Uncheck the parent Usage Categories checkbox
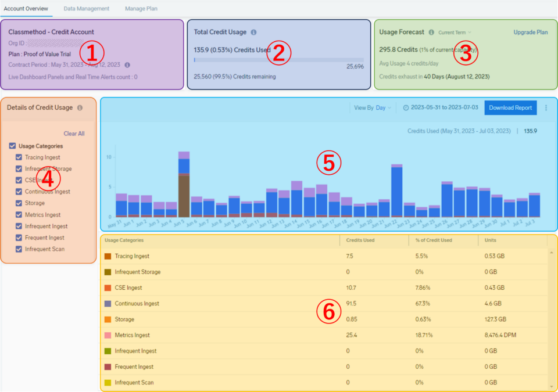Image resolution: width=558 pixels, height=392 pixels. [13, 146]
